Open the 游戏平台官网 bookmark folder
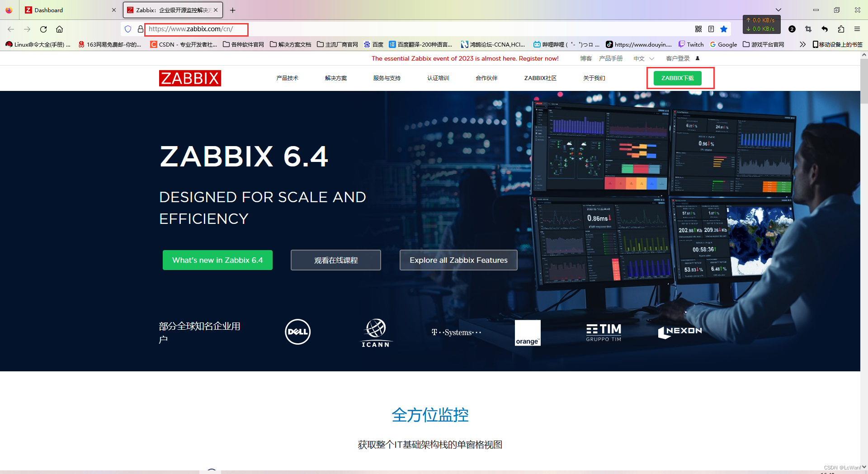868x474 pixels. [x=764, y=44]
